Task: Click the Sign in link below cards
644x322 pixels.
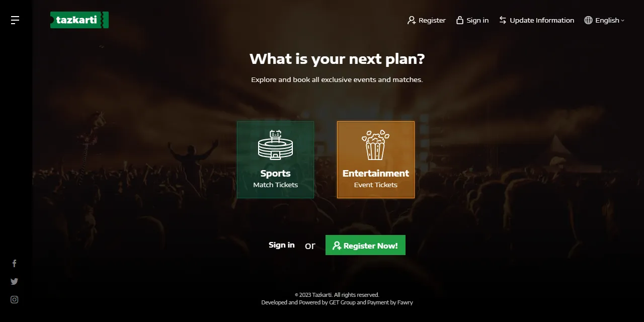Action: click(x=282, y=245)
